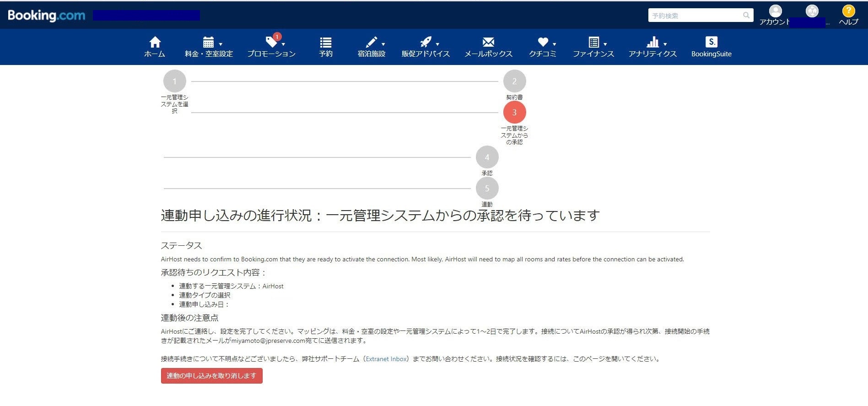Click the 料金・空室設定 menu label
The image size is (868, 406).
coord(209,54)
